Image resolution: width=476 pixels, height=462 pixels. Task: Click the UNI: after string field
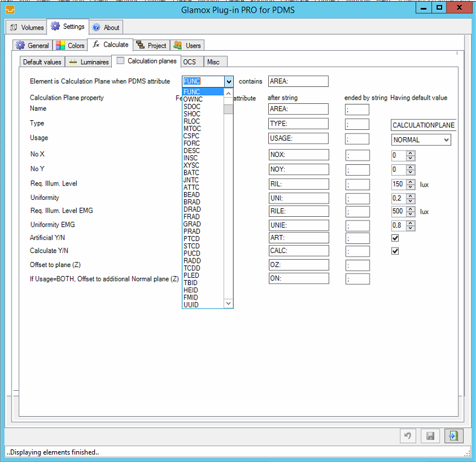click(x=299, y=198)
